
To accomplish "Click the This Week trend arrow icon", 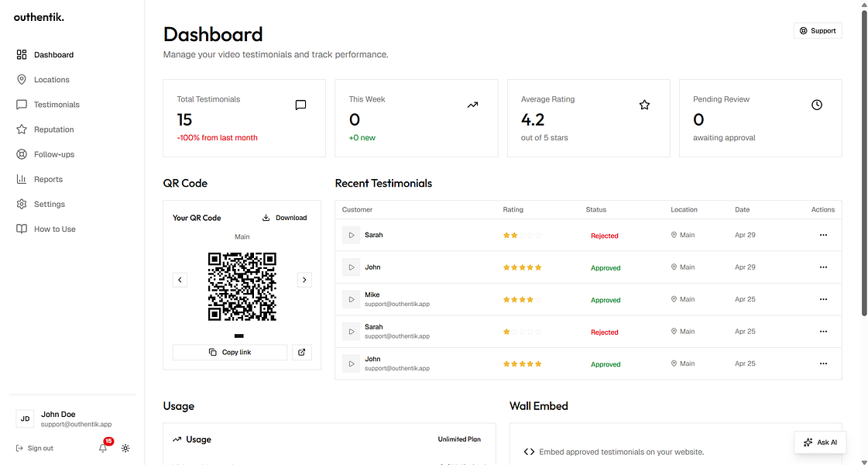I will pyautogui.click(x=472, y=105).
